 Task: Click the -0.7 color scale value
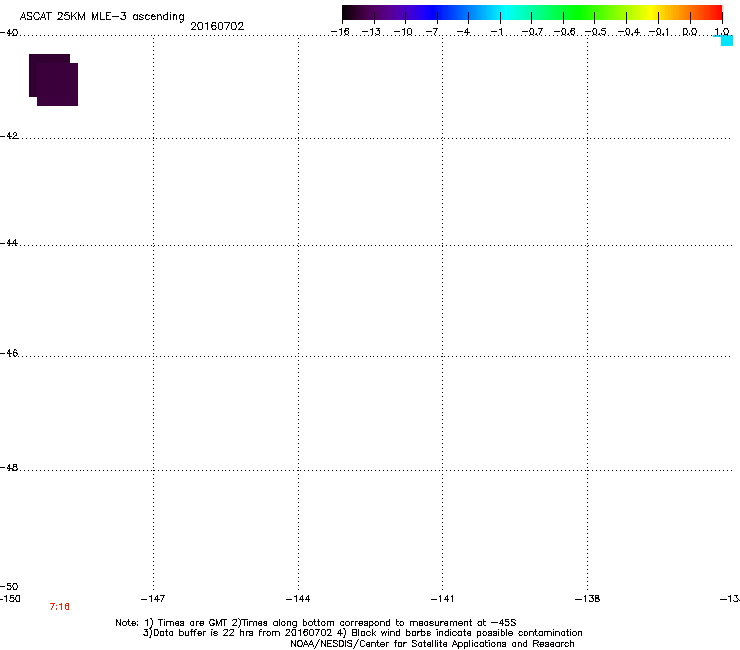coord(532,32)
